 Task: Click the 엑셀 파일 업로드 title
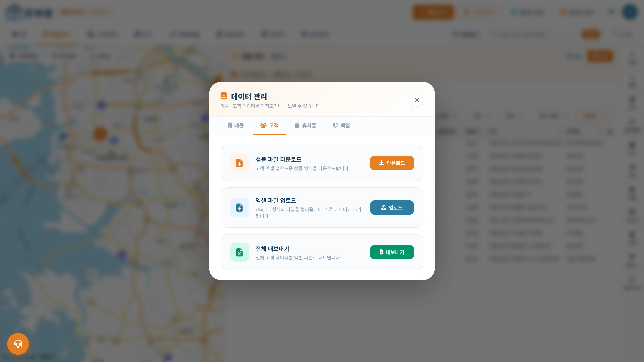tap(275, 200)
